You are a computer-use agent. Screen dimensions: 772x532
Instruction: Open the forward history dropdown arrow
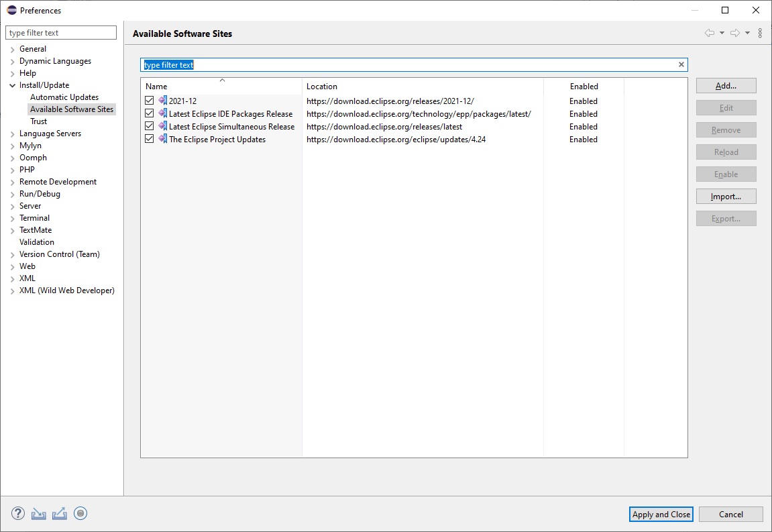click(x=747, y=33)
